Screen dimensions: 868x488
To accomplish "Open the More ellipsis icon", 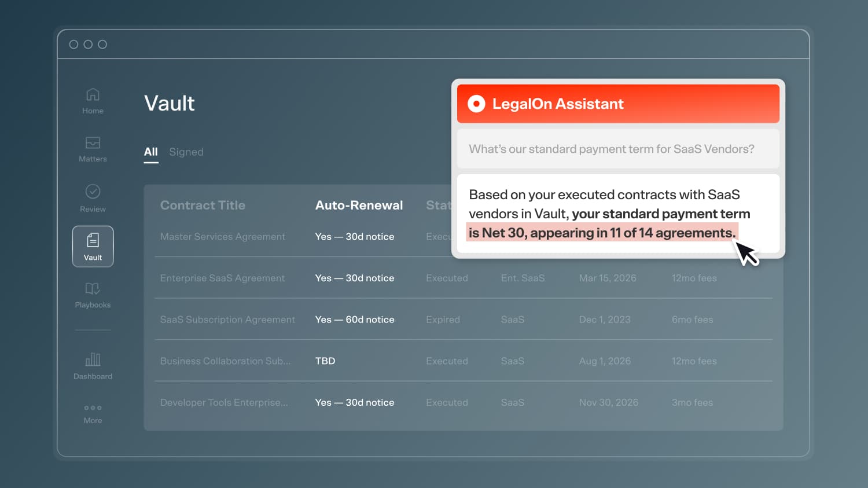I will (93, 408).
